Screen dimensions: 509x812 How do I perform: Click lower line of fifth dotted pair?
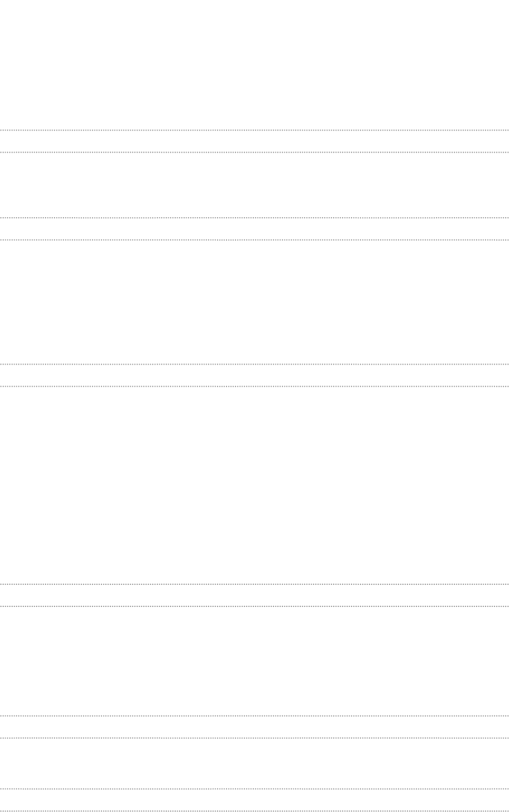pyautogui.click(x=254, y=738)
